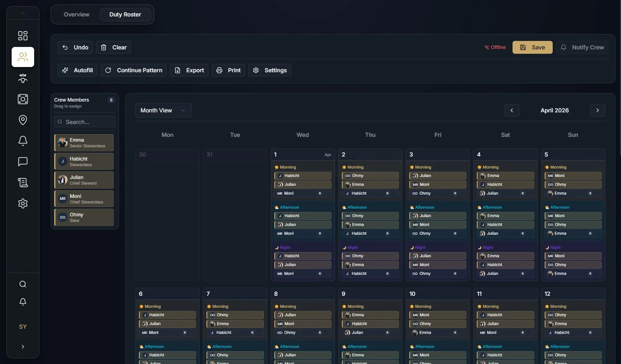Open the notifications bell in sidebar
621x364 pixels.
(22, 141)
